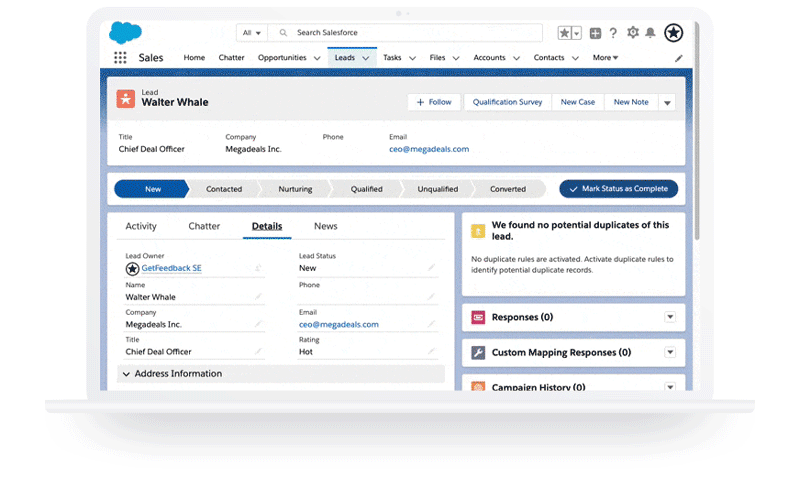The image size is (800, 494).
Task: Click the Qualification Survey button
Action: pos(507,102)
